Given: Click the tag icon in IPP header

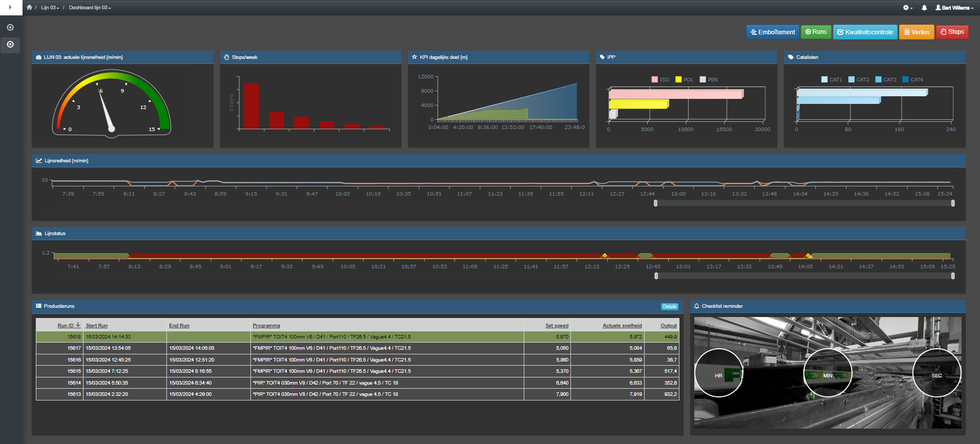Looking at the screenshot, I should click(602, 57).
